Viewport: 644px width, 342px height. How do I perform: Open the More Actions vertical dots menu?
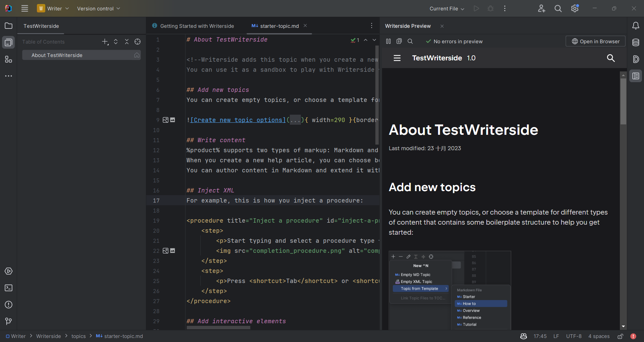pos(505,8)
